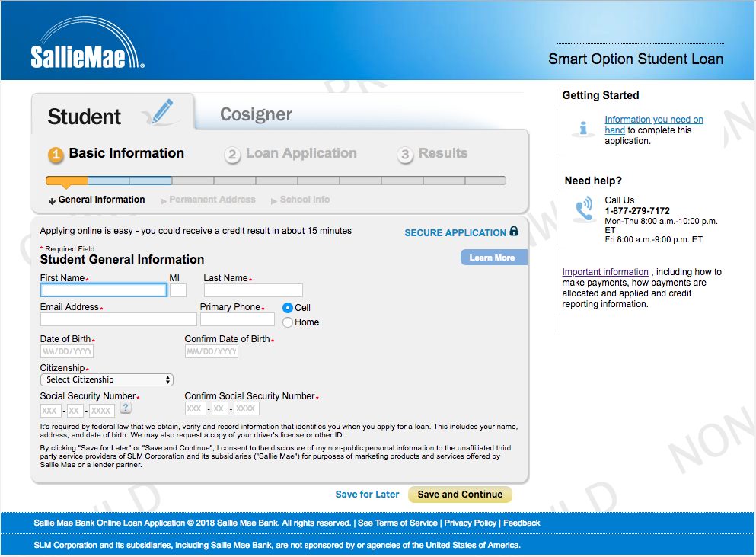Click the Getting Started heading

(600, 95)
